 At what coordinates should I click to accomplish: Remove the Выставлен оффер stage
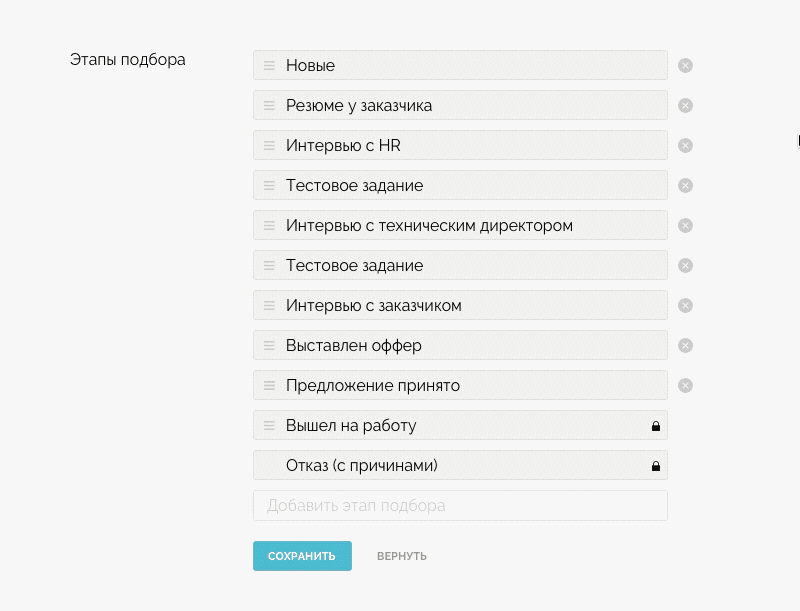(685, 345)
